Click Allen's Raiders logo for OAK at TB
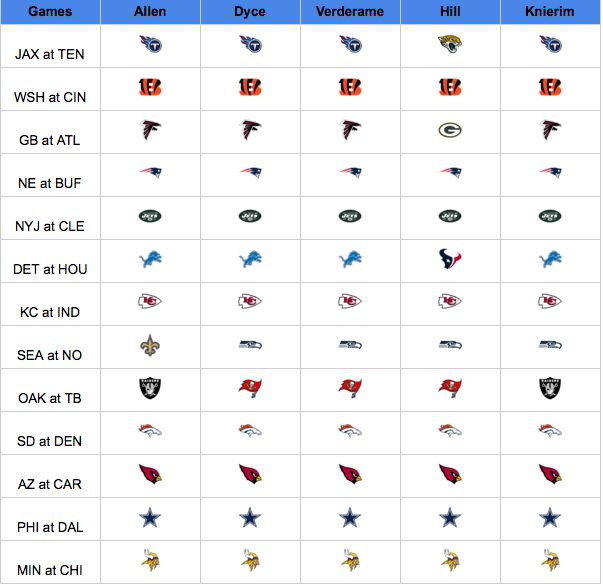The width and height of the screenshot is (603, 584). point(150,388)
